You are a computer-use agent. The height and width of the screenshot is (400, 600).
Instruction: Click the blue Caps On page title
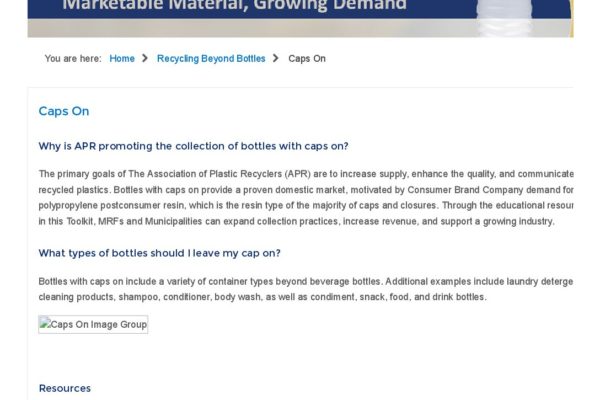tap(64, 112)
